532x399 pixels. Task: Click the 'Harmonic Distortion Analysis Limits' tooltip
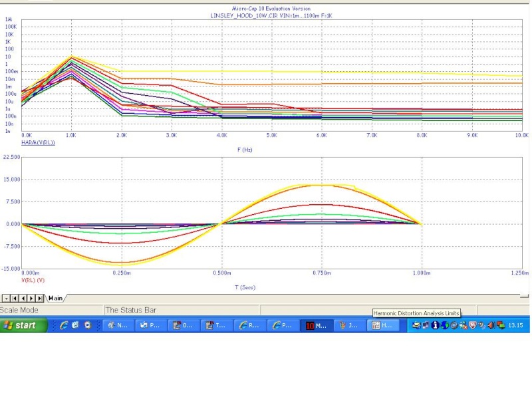click(x=416, y=313)
